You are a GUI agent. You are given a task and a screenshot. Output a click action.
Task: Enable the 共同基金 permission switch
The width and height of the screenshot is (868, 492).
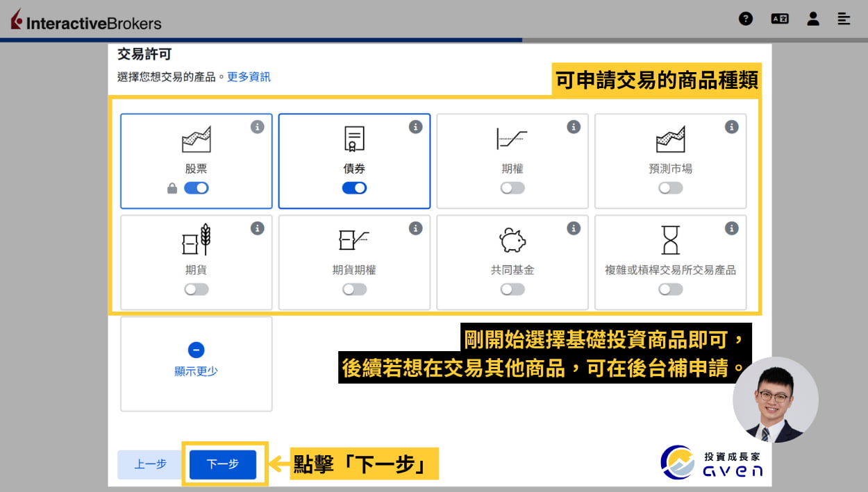coord(512,289)
